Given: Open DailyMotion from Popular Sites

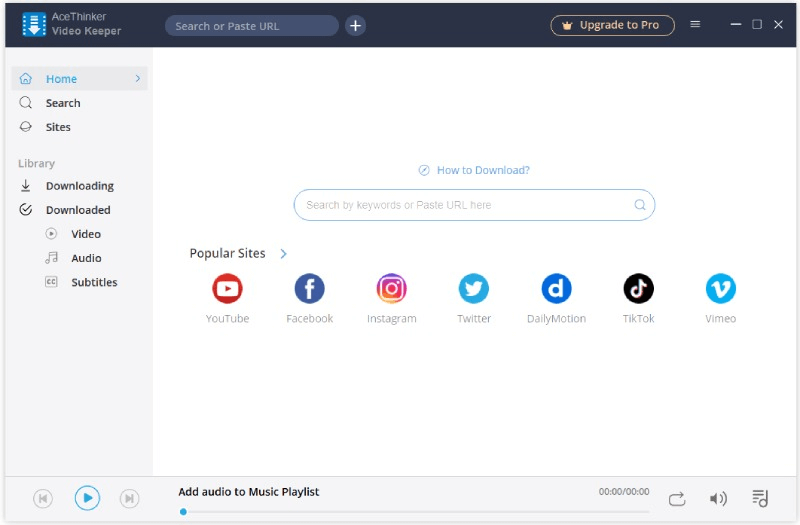Looking at the screenshot, I should (556, 289).
